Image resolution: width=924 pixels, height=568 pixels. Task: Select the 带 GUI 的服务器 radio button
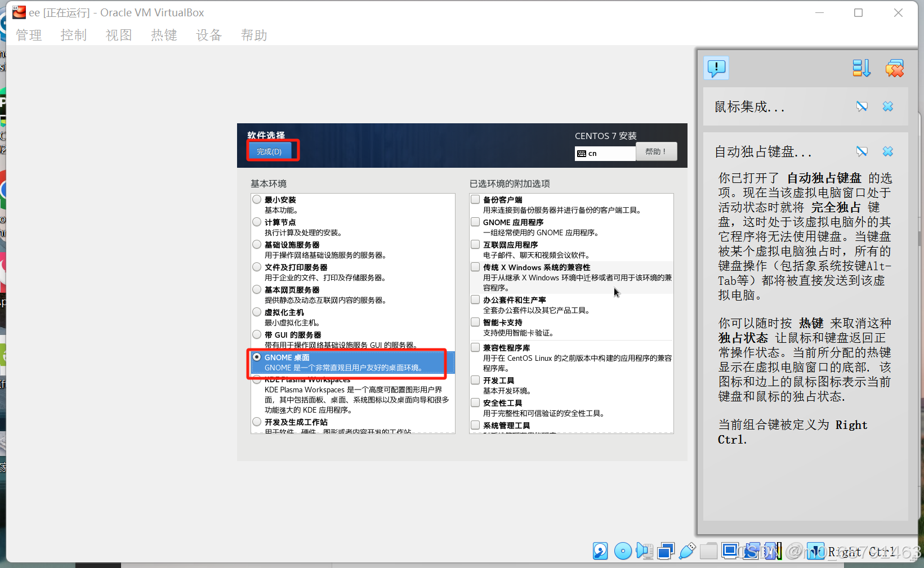(257, 334)
